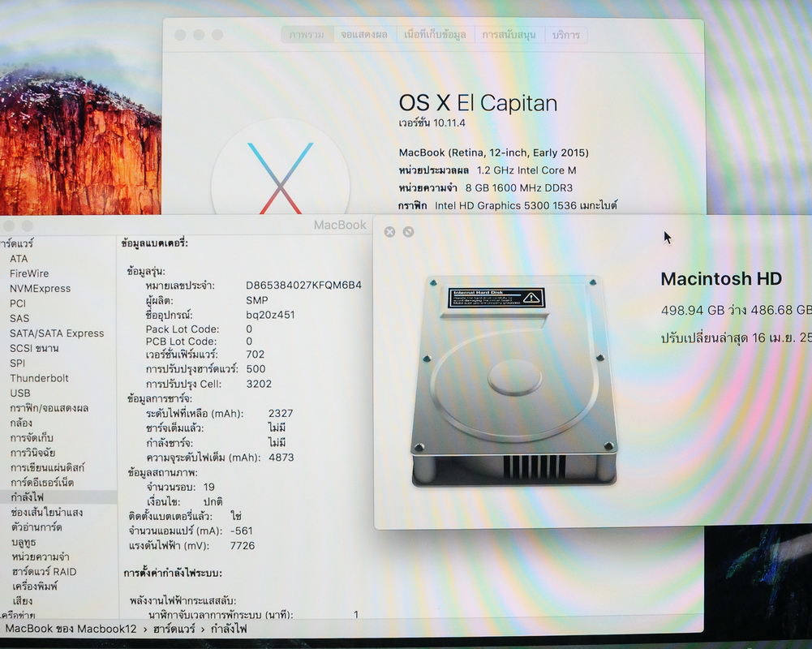Viewport: 812px width, 649px height.
Task: Click the Macintosh HD hard disk icon
Action: [x=513, y=380]
